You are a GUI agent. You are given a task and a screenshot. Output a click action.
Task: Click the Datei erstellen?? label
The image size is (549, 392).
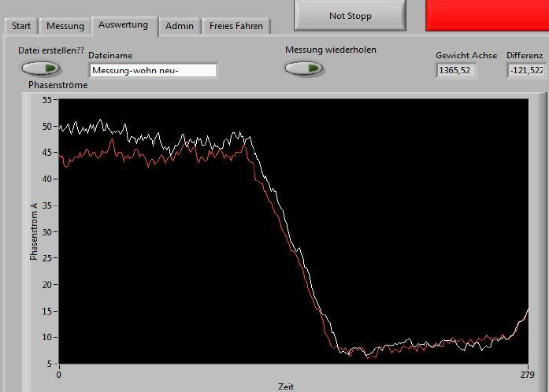pyautogui.click(x=51, y=50)
